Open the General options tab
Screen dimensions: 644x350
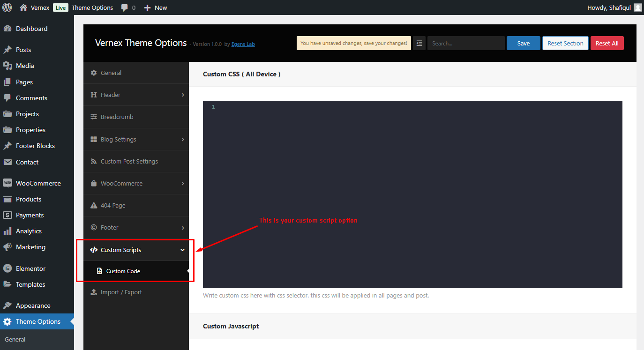tap(136, 73)
